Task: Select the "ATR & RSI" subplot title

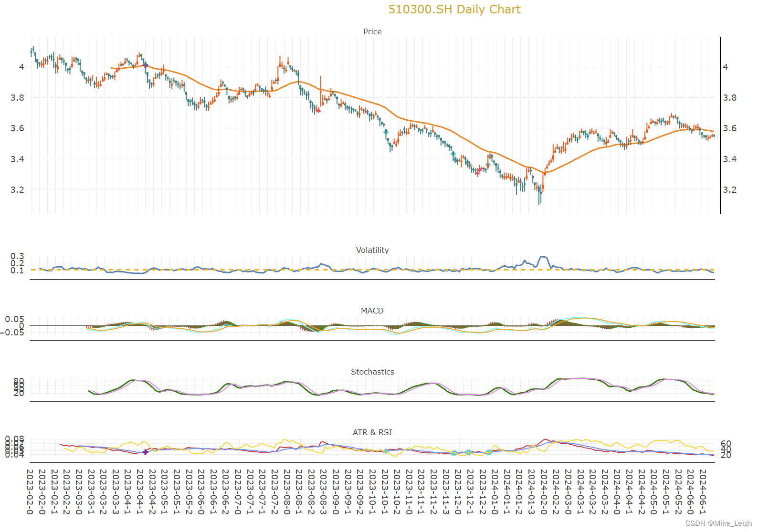Action: [372, 432]
